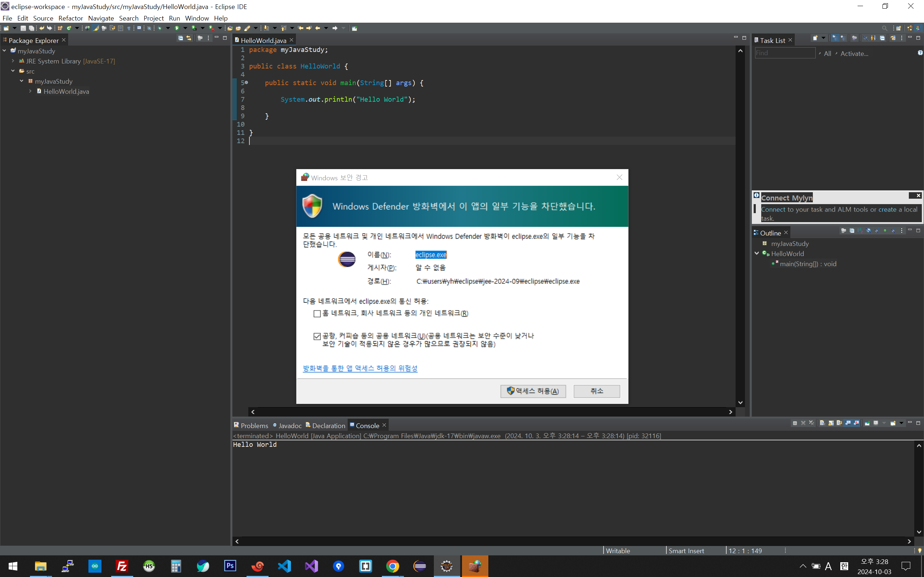
Task: Uncheck the public network checkbox
Action: pos(317,336)
